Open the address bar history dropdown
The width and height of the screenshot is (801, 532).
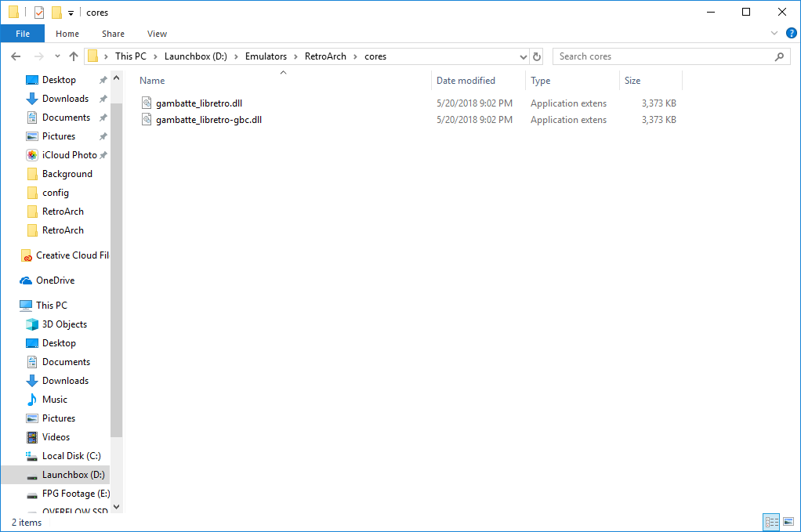(x=524, y=56)
